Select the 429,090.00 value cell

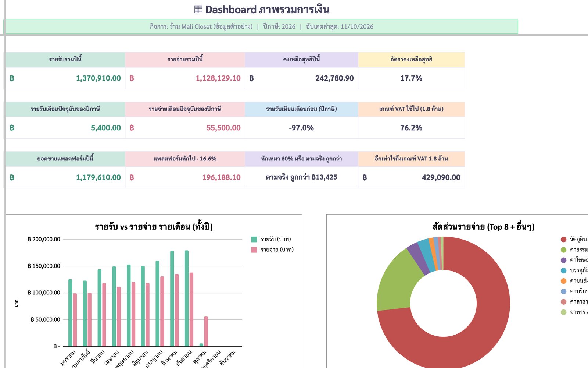[411, 177]
